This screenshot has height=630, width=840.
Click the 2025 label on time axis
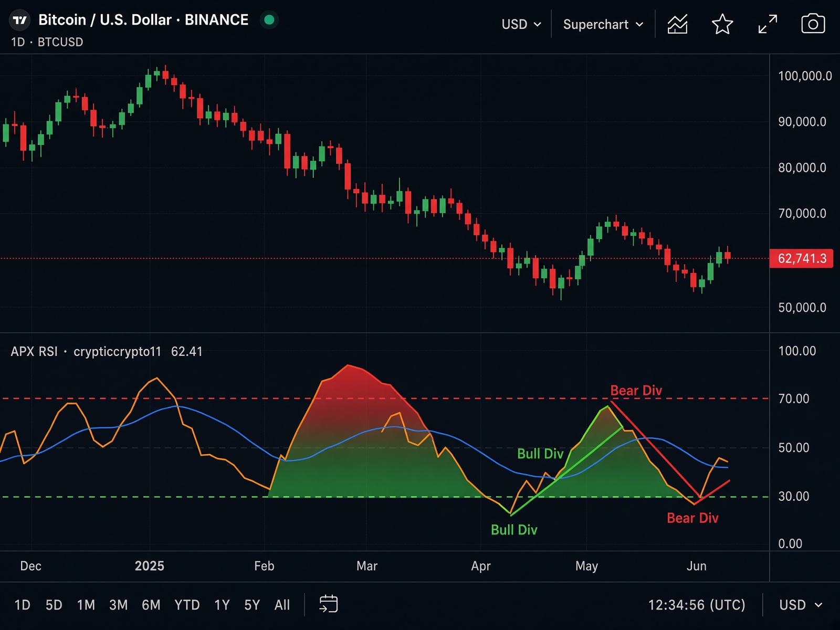click(x=150, y=566)
